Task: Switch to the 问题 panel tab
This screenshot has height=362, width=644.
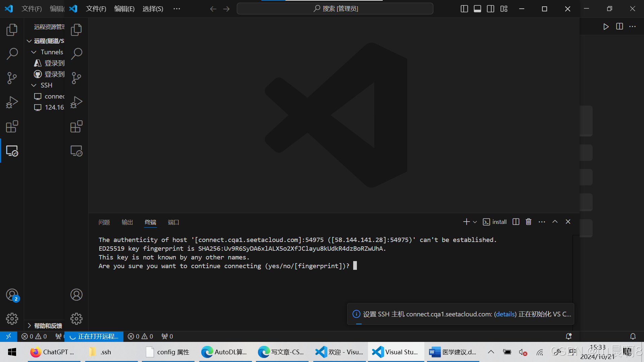Action: 104,222
